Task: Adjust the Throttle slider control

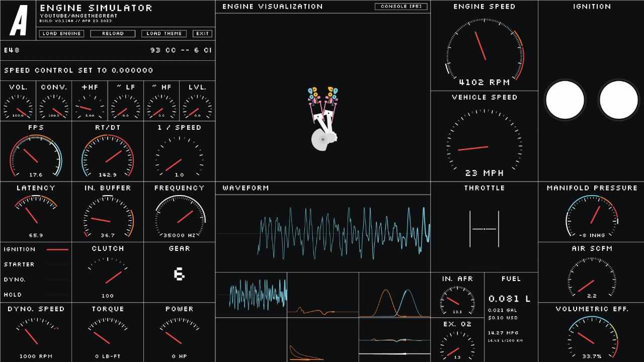Action: pyautogui.click(x=484, y=229)
